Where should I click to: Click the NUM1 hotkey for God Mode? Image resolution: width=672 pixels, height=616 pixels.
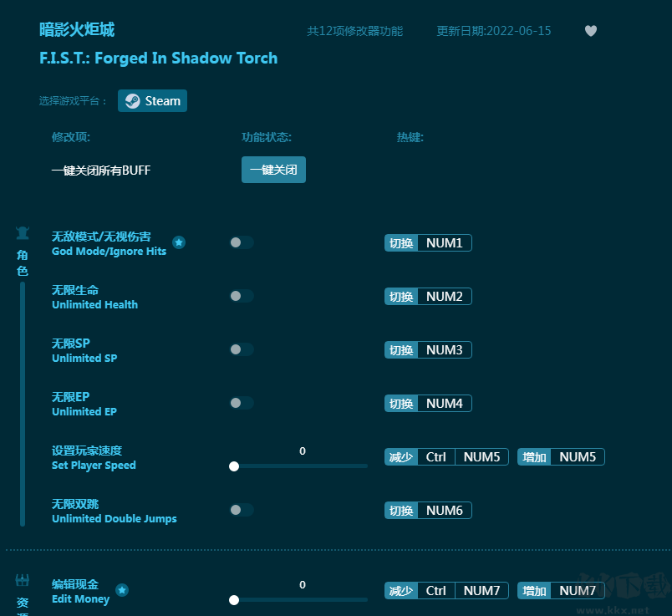[444, 243]
